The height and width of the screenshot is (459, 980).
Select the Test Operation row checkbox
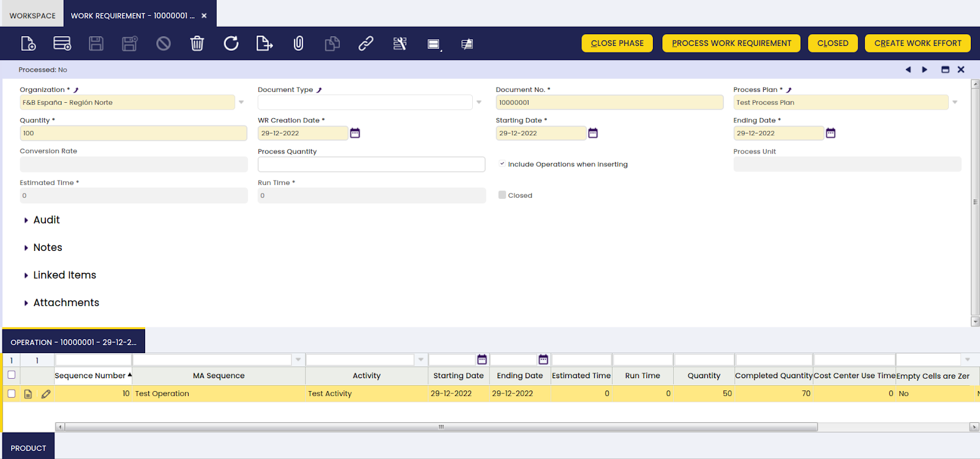tap(12, 394)
